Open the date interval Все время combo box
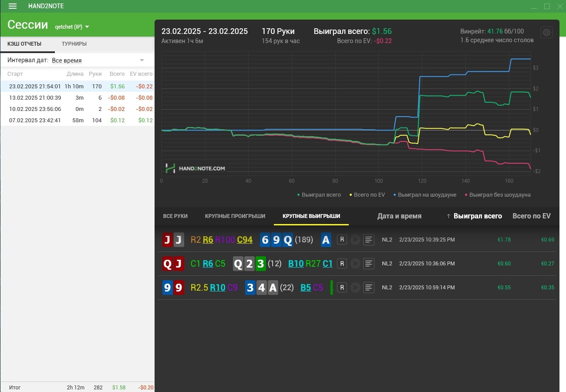The image size is (566, 392). 98,60
